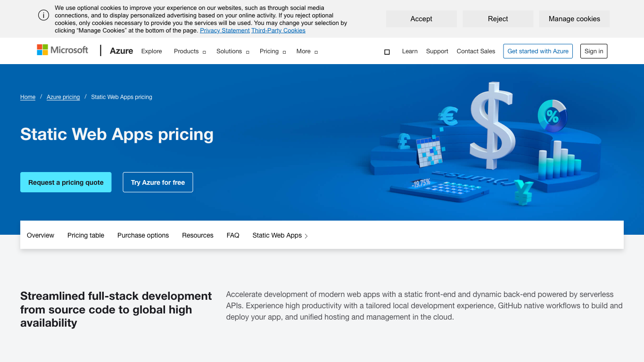The height and width of the screenshot is (362, 644).
Task: Reject optional cookies
Action: click(x=498, y=19)
